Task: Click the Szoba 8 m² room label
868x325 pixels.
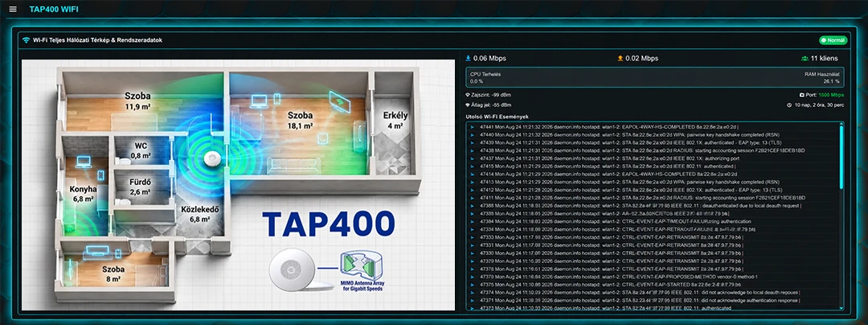Action: [113, 274]
